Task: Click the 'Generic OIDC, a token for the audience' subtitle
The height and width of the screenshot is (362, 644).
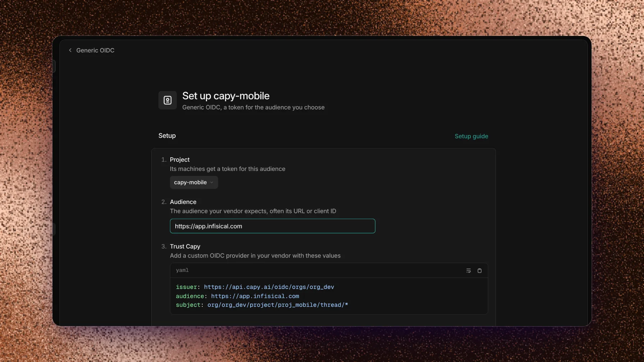Action: pyautogui.click(x=253, y=107)
